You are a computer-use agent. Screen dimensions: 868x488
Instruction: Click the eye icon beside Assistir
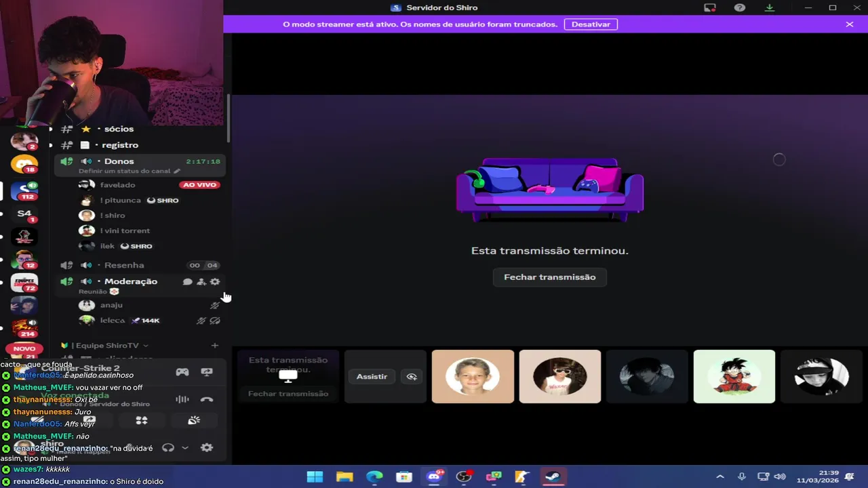pos(411,377)
